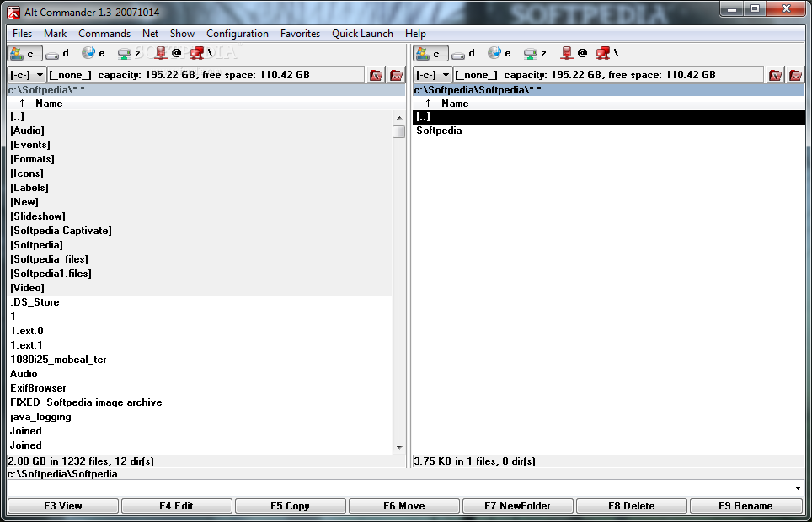Screen dimensions: 812x522
Task: Select drive d in left panel
Action: 57,53
